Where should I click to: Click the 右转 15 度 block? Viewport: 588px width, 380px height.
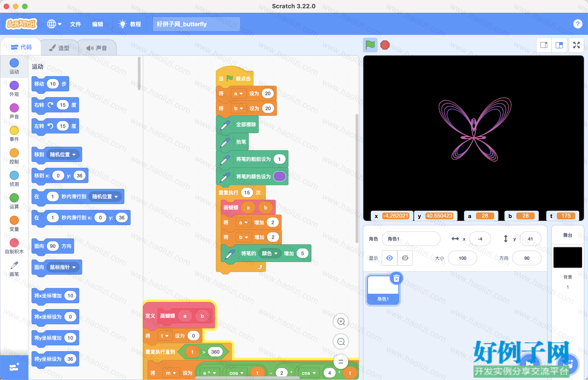[x=55, y=105]
